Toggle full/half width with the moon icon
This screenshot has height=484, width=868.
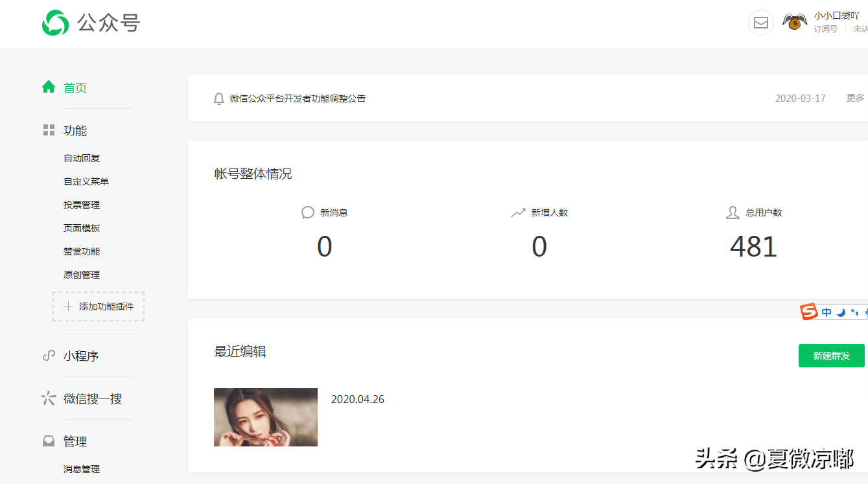(x=841, y=312)
